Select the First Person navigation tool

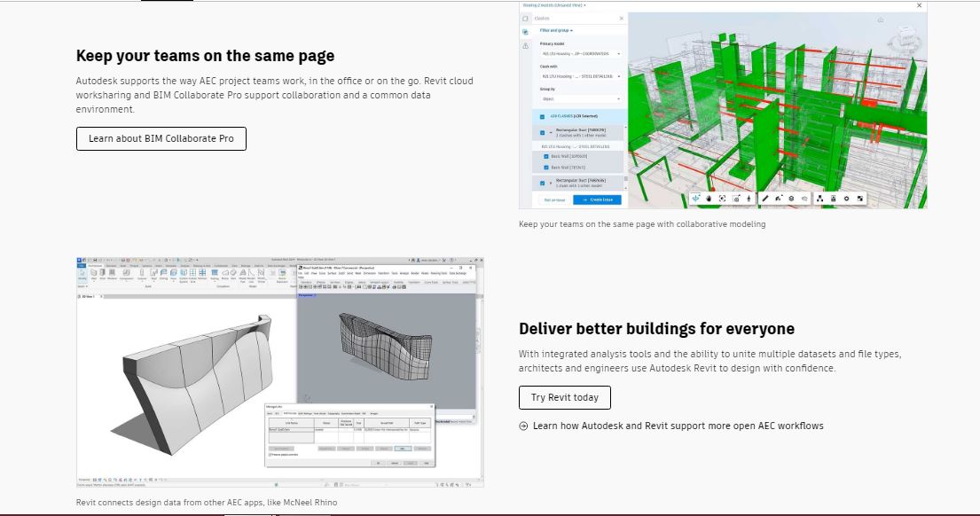click(749, 199)
